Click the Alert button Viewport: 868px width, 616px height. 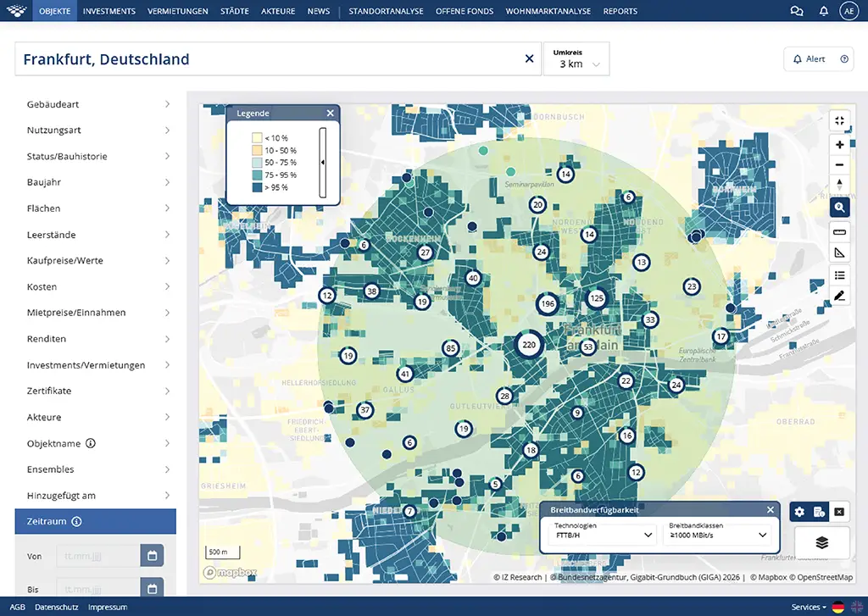click(818, 59)
